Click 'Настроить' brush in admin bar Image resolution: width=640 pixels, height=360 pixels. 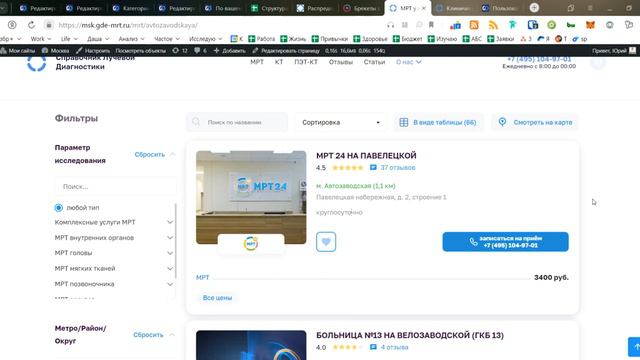93,51
